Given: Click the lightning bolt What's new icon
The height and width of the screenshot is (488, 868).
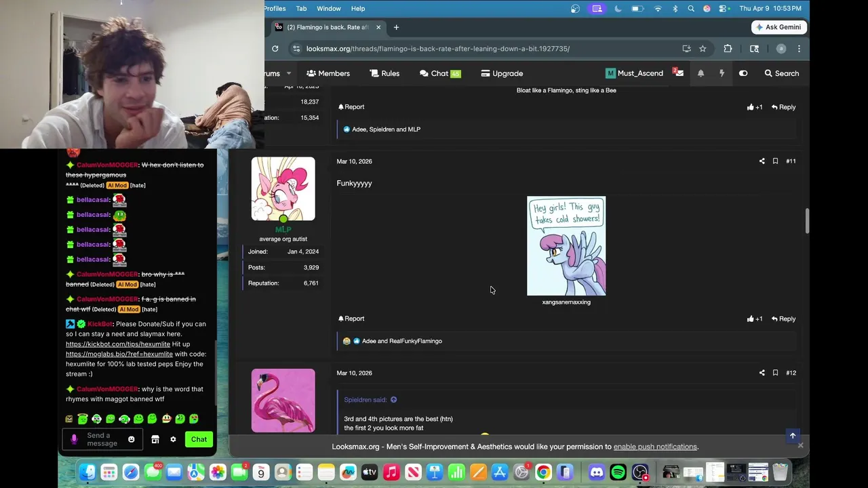Looking at the screenshot, I should click(x=722, y=73).
